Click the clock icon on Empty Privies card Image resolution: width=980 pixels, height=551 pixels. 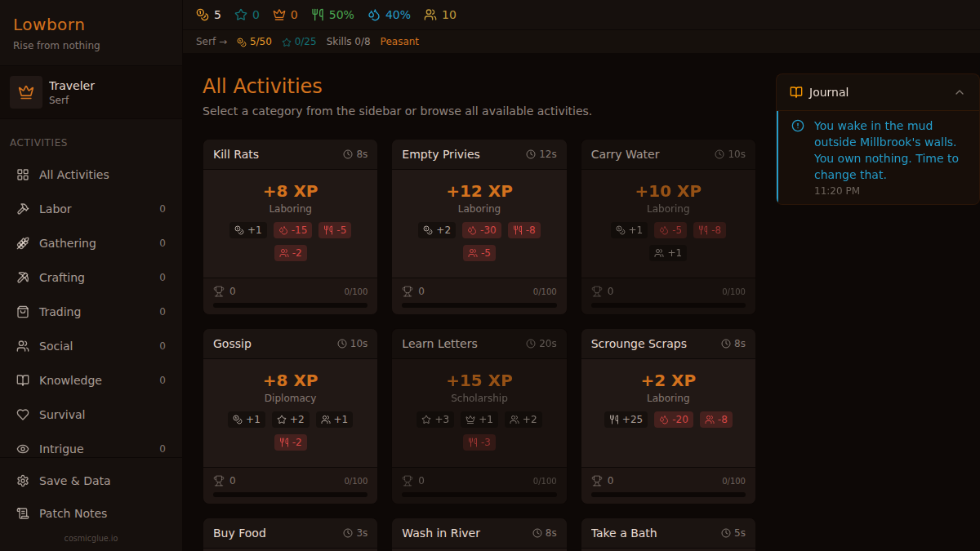[x=531, y=154]
